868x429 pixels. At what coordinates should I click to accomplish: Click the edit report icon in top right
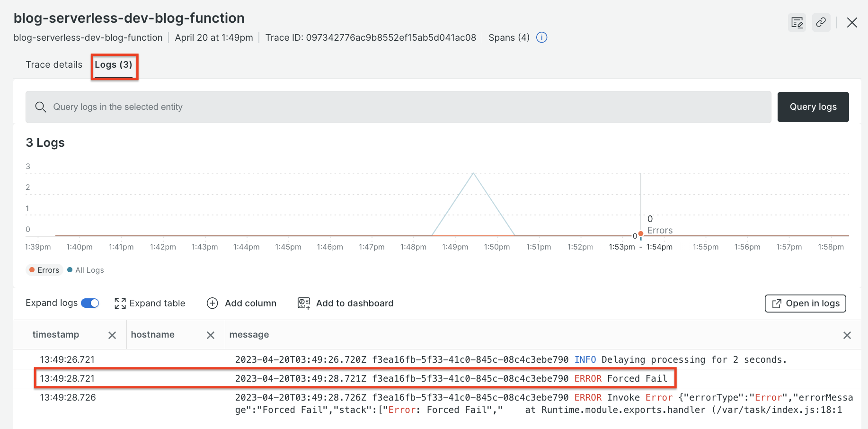[x=797, y=22]
